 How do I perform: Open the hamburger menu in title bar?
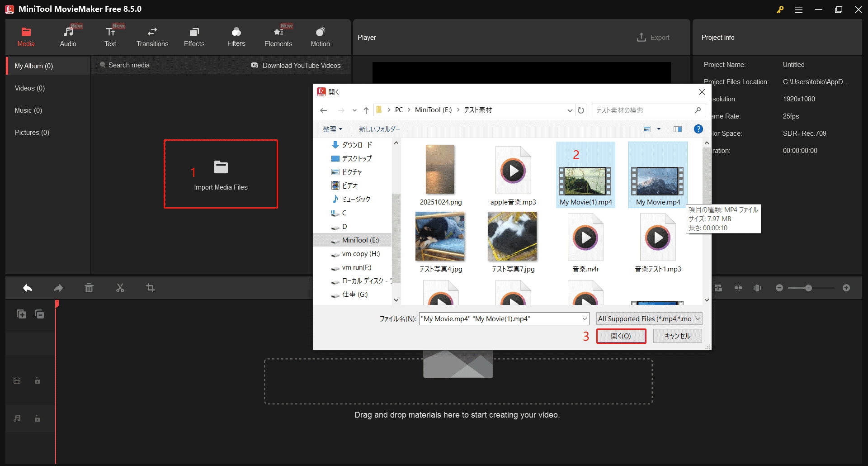pyautogui.click(x=799, y=9)
